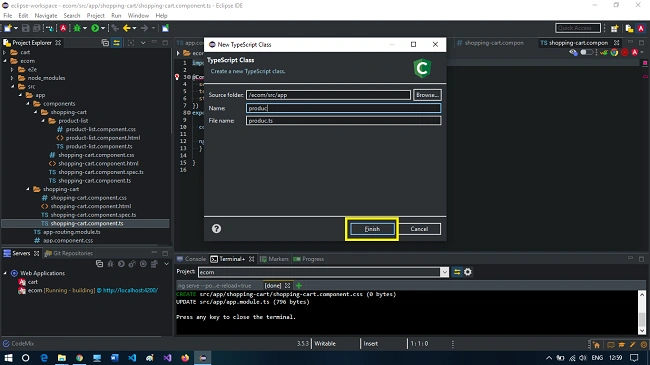Click Collapse All in Project Explorer
The width and height of the screenshot is (650, 365).
click(105, 43)
